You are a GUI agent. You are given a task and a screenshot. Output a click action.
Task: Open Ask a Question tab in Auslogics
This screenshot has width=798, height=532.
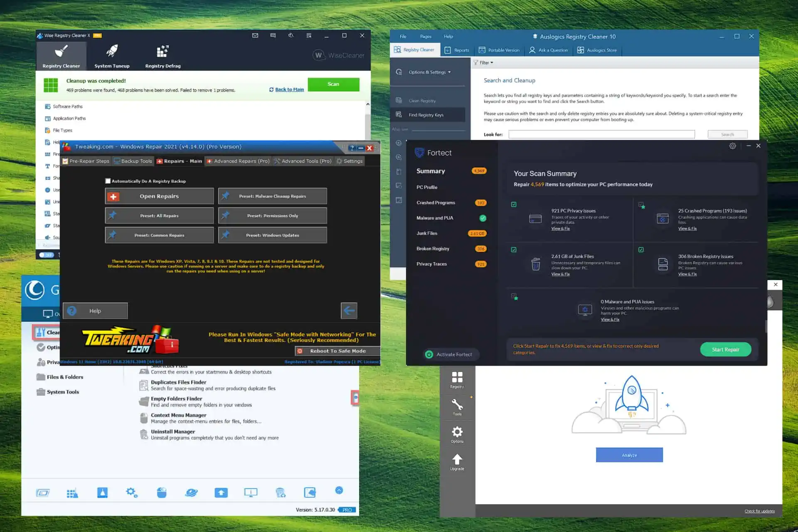549,50
